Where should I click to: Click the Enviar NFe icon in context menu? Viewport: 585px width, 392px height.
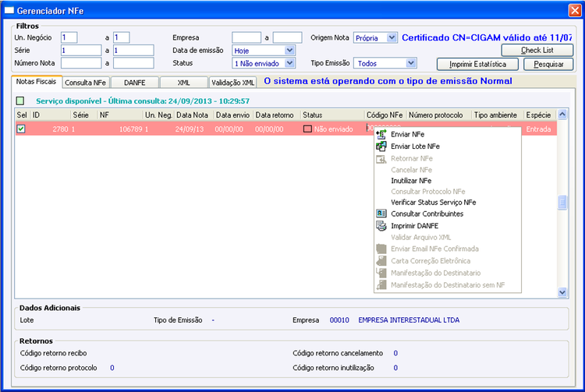click(381, 134)
